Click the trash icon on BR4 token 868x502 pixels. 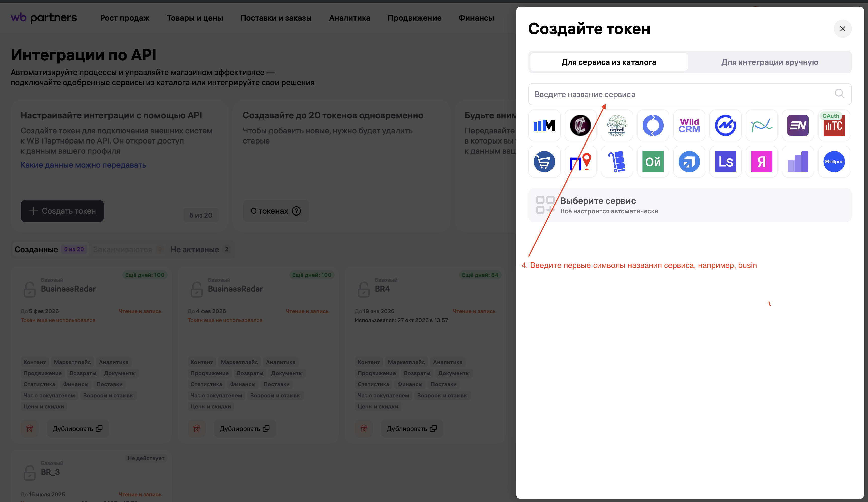point(364,428)
